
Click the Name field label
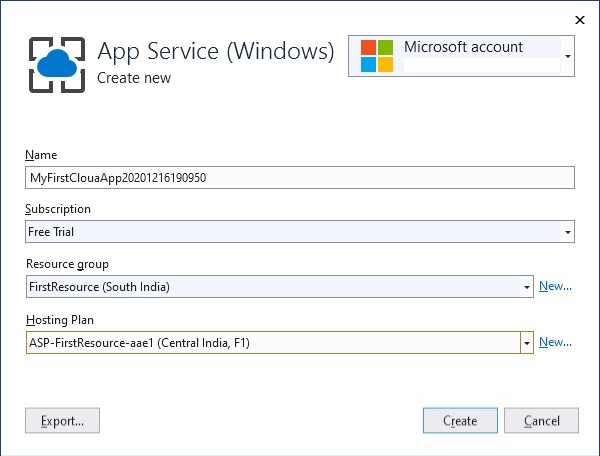[41, 155]
